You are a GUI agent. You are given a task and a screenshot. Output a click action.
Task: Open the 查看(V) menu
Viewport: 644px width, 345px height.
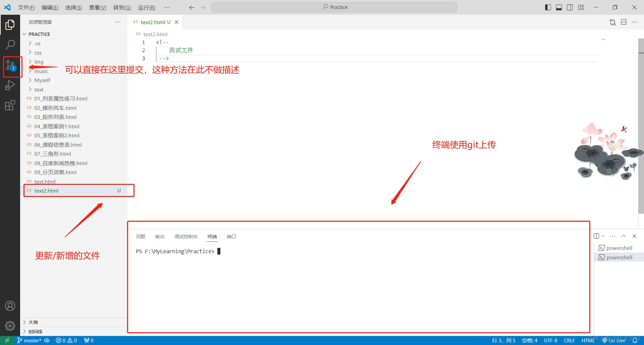[97, 7]
